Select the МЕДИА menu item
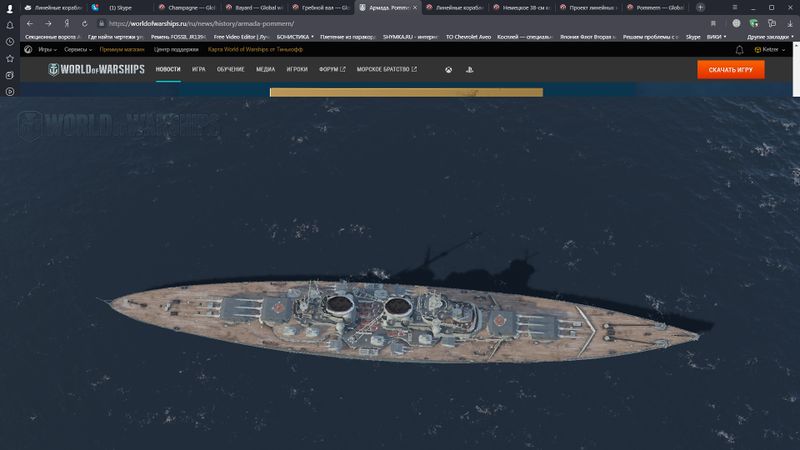 click(x=265, y=69)
